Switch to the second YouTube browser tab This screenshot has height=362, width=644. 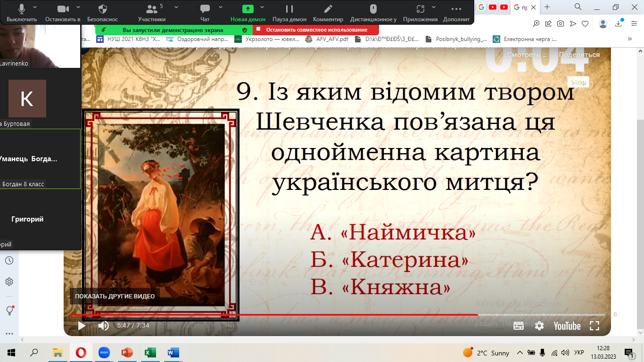coord(504,7)
